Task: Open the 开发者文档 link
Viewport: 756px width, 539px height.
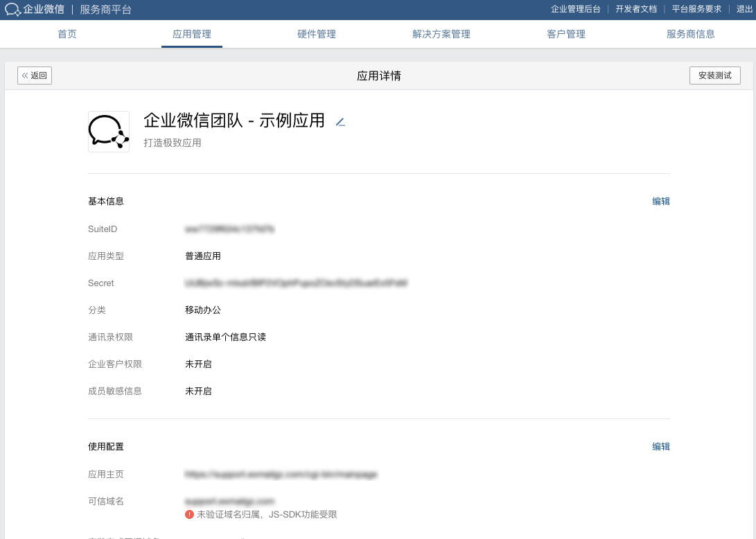Action: tap(636, 9)
